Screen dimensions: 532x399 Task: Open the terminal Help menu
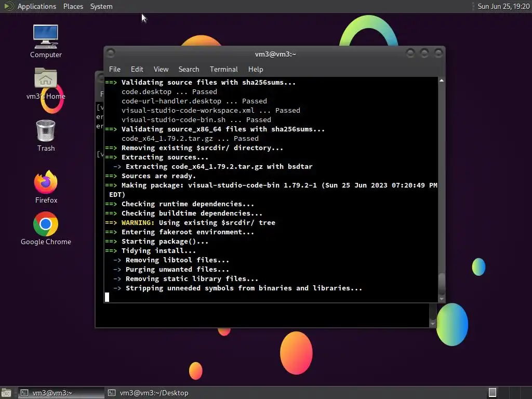coord(256,69)
